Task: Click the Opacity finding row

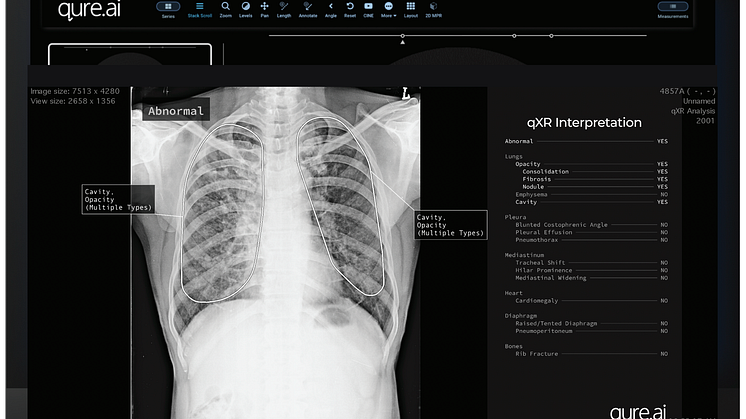Action: coord(591,164)
